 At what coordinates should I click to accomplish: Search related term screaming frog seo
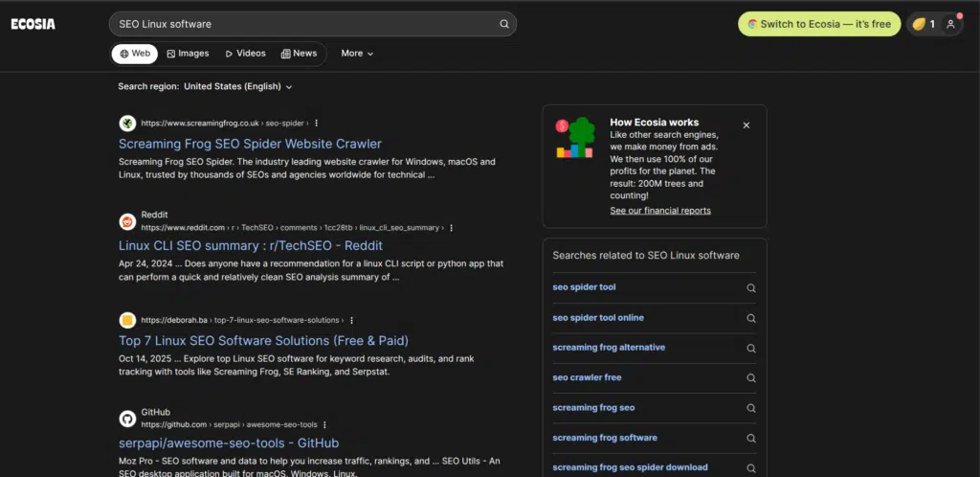[x=593, y=408]
